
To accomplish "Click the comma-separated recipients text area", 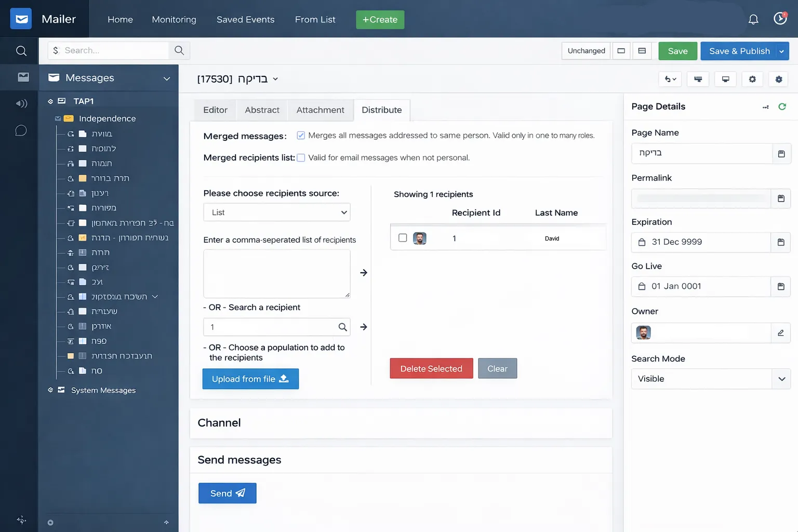I will point(277,274).
